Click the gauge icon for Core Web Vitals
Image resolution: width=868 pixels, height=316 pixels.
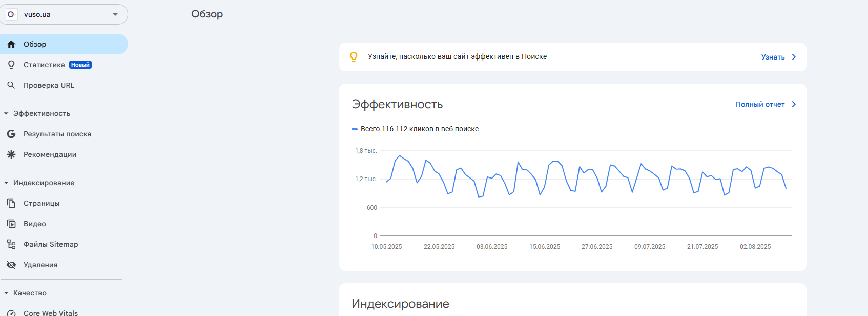11,313
